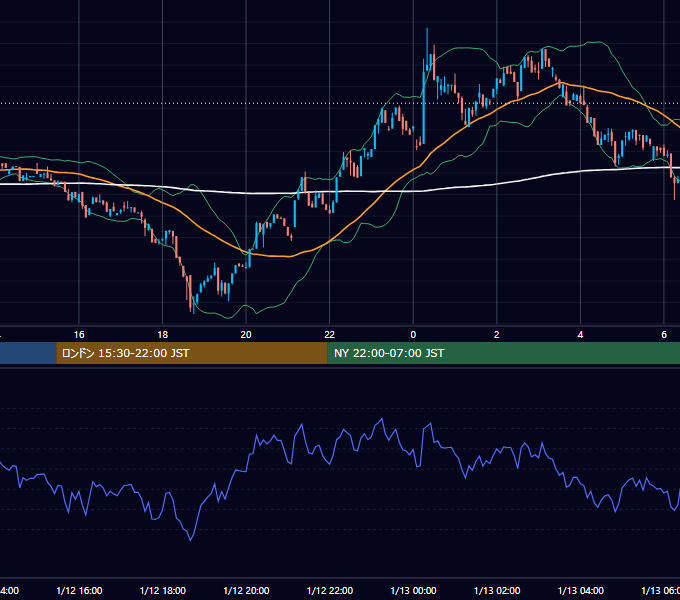680x600 pixels.
Task: Select the 16 hour label on price chart axis
Action: [79, 335]
